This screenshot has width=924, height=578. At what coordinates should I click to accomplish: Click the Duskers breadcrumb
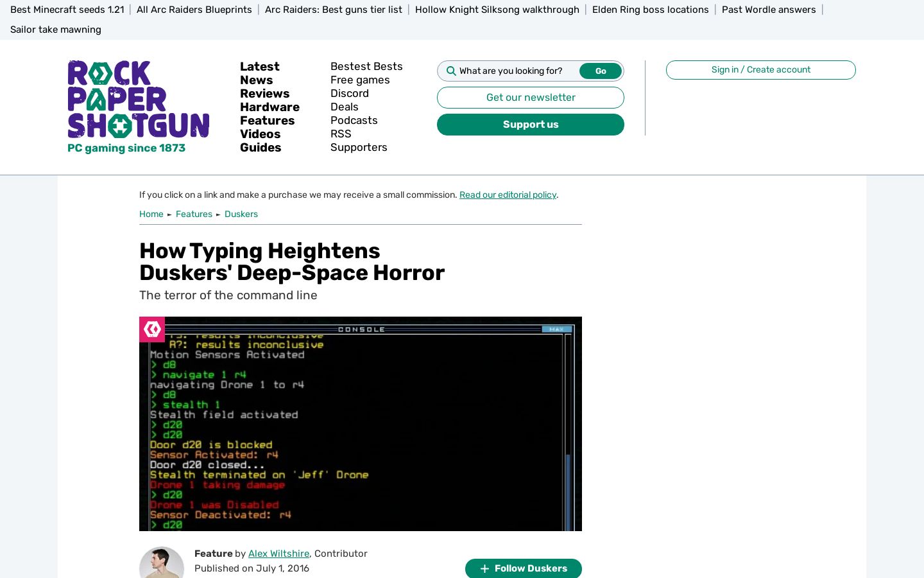point(241,215)
